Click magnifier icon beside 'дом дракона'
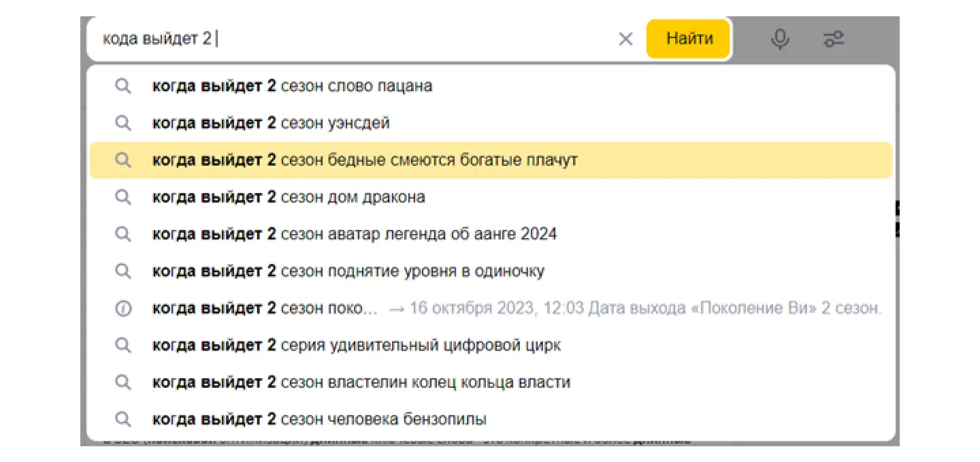Image resolution: width=980 pixels, height=462 pixels. point(123,197)
